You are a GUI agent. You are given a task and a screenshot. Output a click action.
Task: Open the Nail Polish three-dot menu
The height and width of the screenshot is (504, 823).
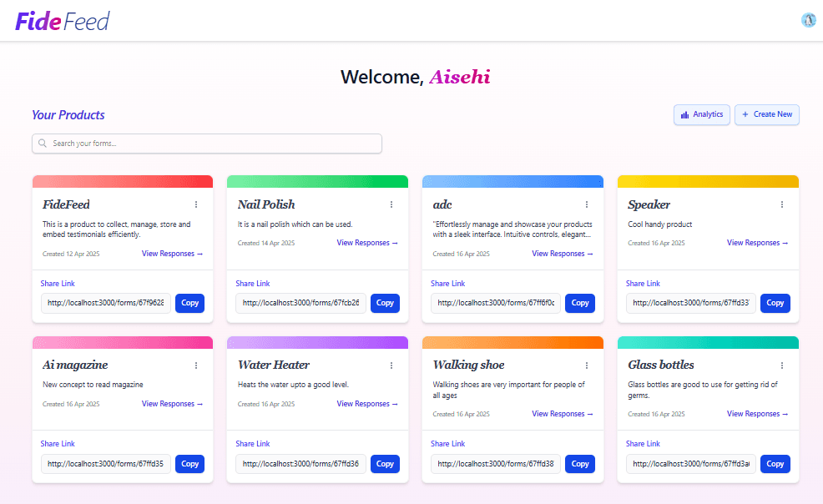(x=391, y=204)
